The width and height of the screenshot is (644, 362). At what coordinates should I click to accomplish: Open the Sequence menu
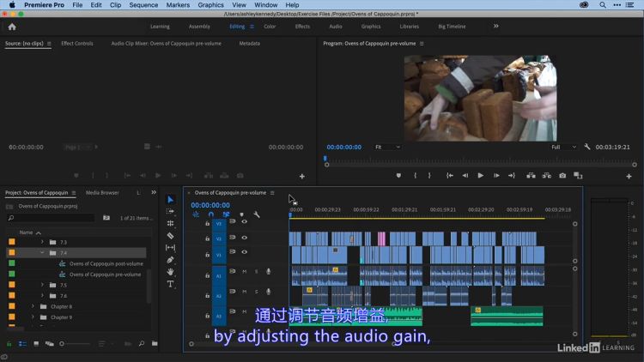pos(143,5)
